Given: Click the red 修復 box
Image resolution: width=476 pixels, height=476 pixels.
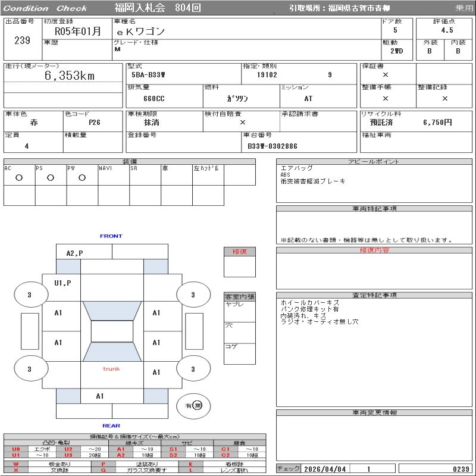Looking at the screenshot, I should click(239, 252).
